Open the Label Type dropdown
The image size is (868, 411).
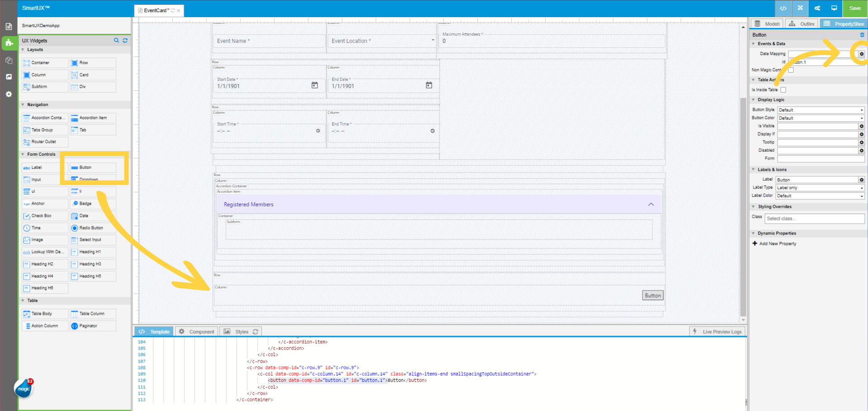[x=820, y=188]
